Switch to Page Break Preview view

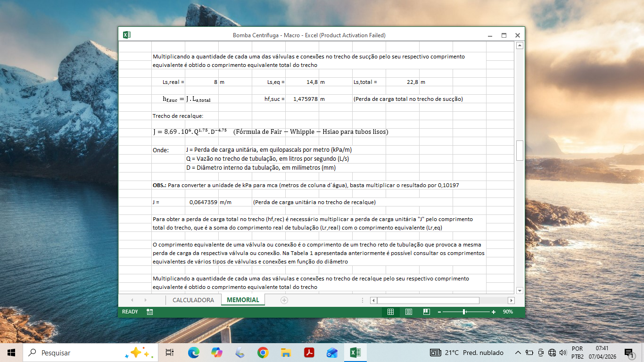click(427, 312)
